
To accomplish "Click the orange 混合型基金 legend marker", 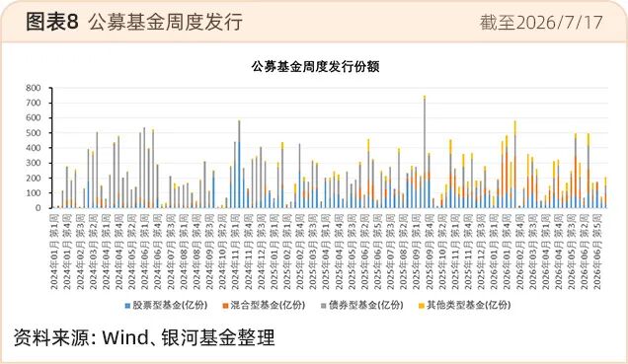I will coord(225,306).
